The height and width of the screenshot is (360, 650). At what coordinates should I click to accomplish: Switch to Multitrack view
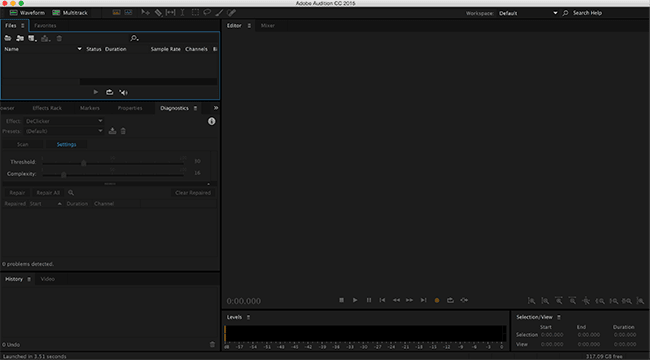pyautogui.click(x=70, y=13)
